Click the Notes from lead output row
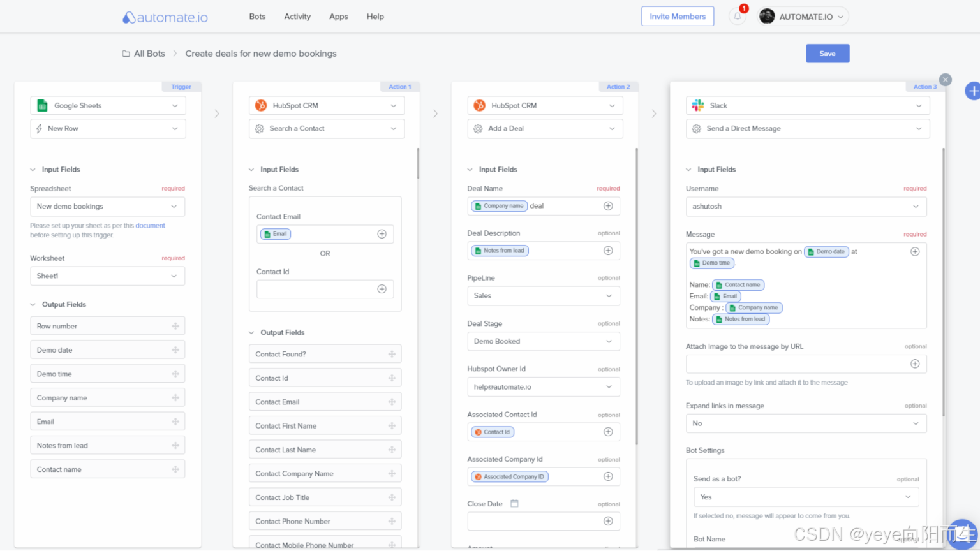 click(107, 446)
